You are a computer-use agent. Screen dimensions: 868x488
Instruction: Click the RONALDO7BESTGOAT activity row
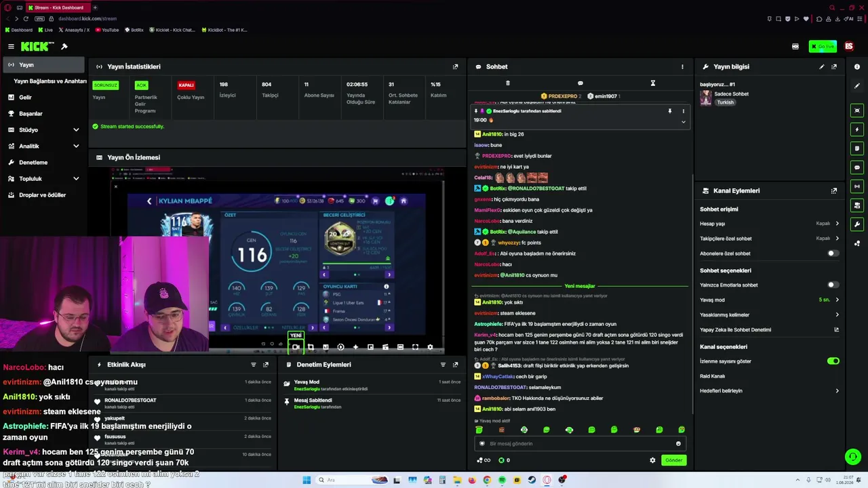pyautogui.click(x=183, y=403)
